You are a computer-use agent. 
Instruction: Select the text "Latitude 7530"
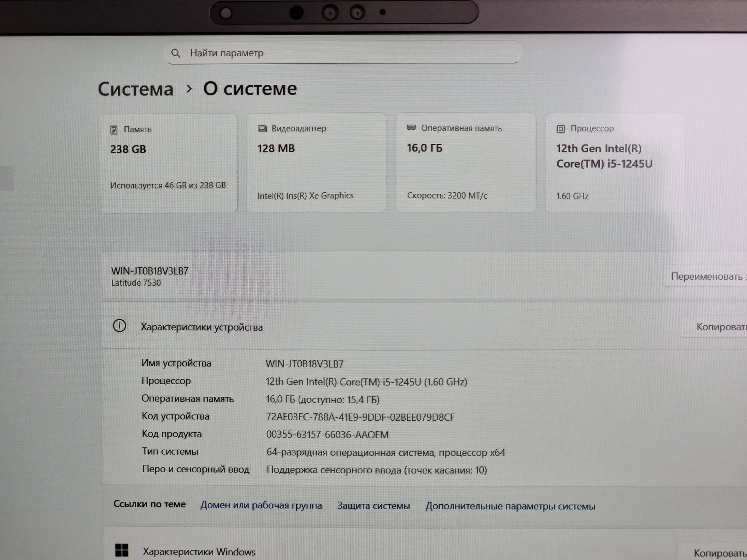136,283
